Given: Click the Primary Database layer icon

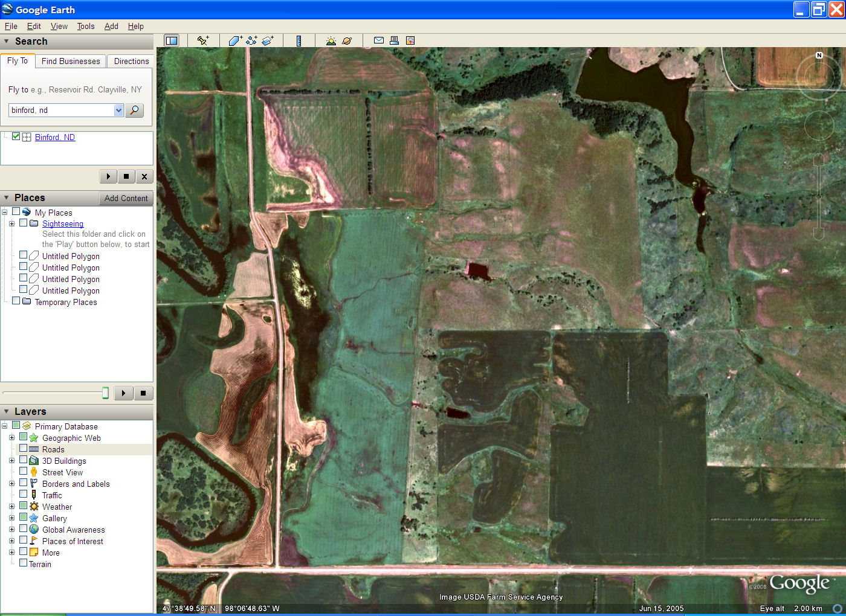Looking at the screenshot, I should (27, 426).
